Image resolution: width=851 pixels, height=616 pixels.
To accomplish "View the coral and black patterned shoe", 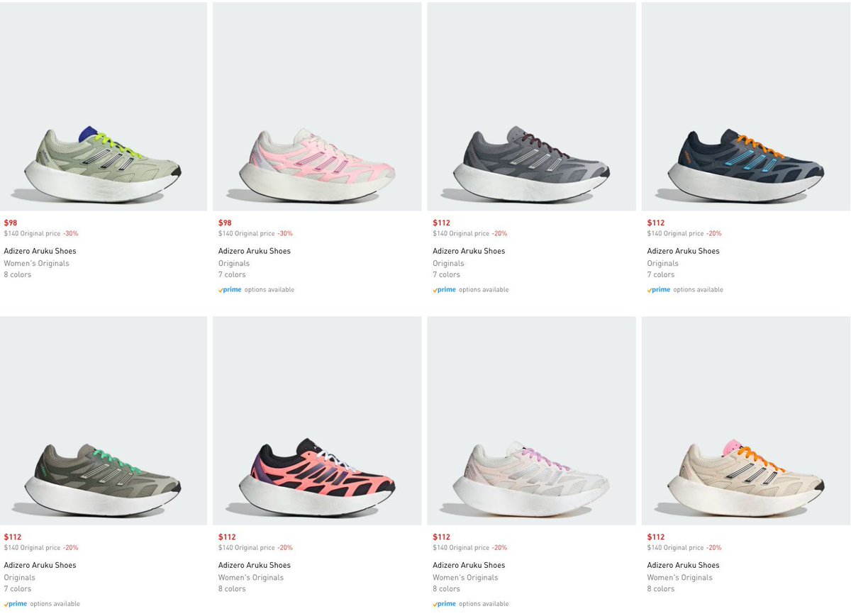I will (317, 420).
